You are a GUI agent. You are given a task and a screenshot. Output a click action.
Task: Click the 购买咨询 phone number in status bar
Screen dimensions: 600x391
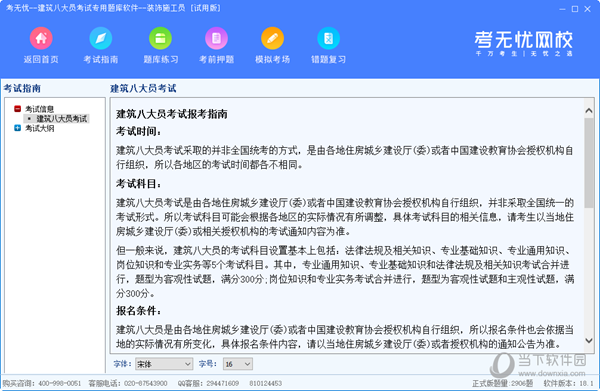60,383
